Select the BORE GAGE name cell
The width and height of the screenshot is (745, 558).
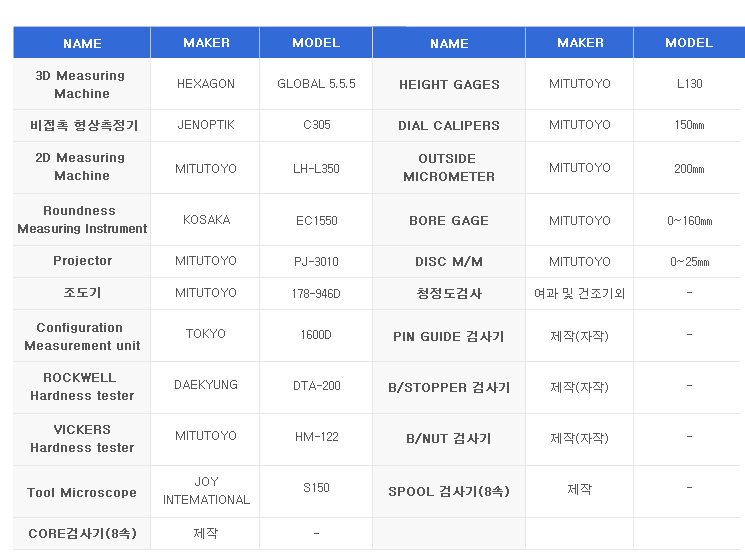point(449,221)
